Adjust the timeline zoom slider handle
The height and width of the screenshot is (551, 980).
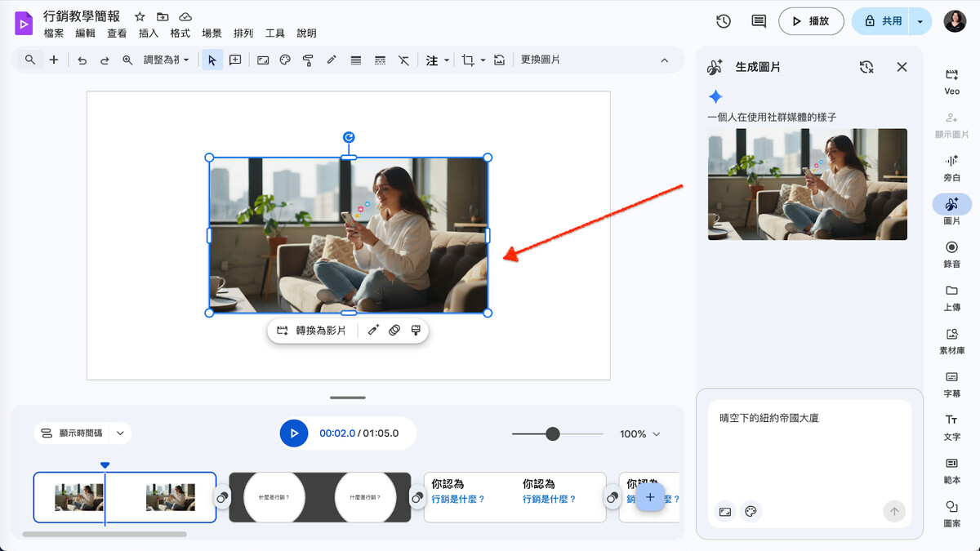(553, 434)
